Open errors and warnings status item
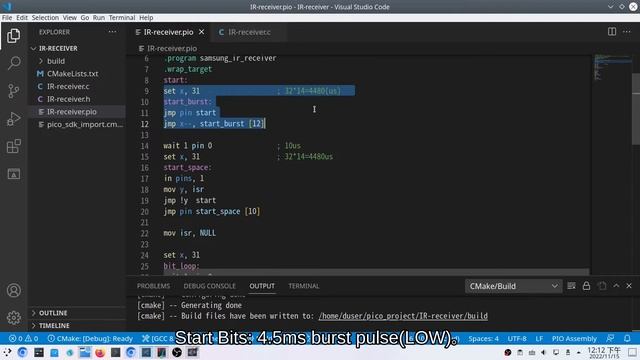The height and width of the screenshot is (360, 640). tap(24, 338)
